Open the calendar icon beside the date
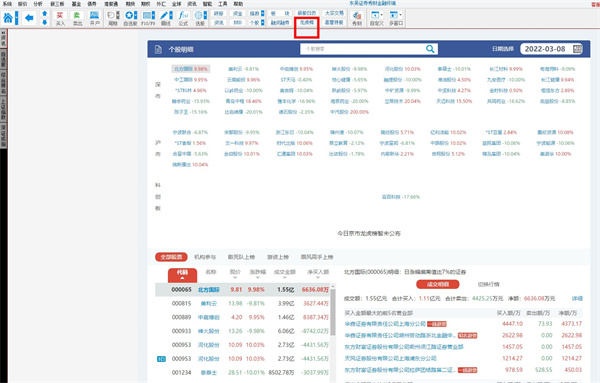 point(577,49)
